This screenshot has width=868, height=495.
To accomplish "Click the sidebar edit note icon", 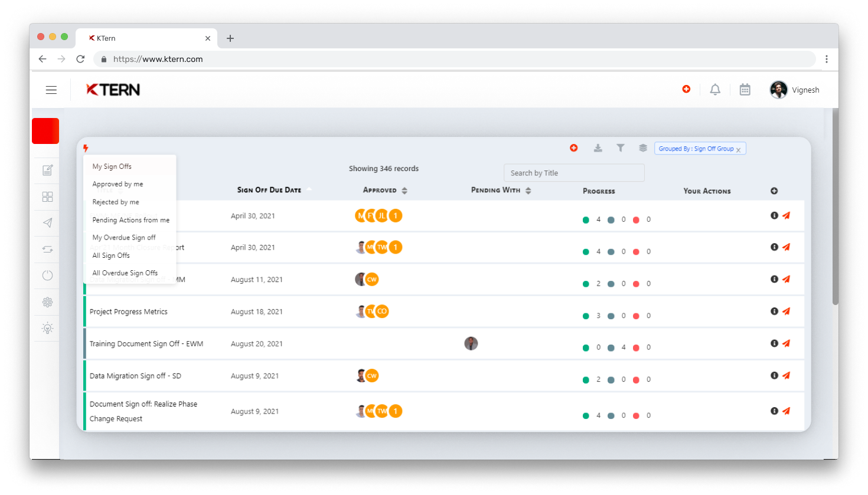I will pyautogui.click(x=48, y=171).
